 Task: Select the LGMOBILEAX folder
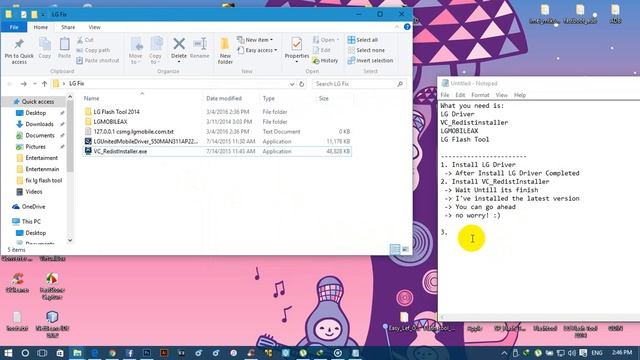[x=216, y=122]
